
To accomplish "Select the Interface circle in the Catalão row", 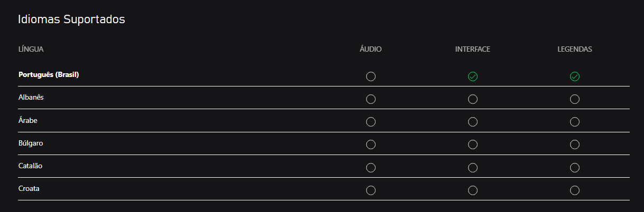I will 473,167.
